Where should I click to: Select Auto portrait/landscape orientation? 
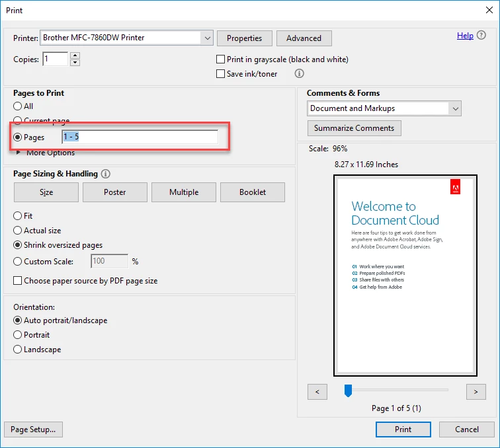tap(18, 320)
